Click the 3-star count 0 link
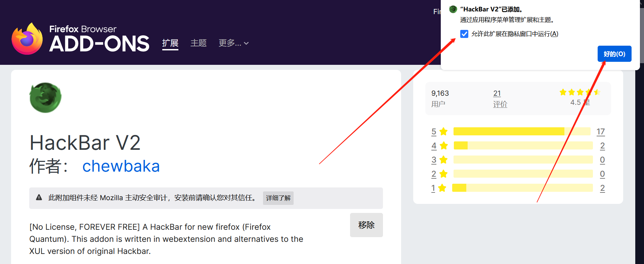Viewport: 644px width, 264px height. tap(603, 160)
